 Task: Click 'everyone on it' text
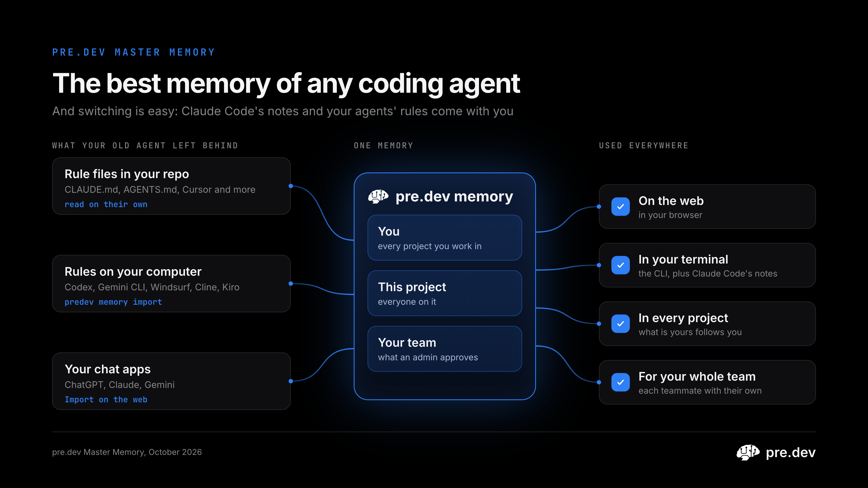tap(407, 302)
